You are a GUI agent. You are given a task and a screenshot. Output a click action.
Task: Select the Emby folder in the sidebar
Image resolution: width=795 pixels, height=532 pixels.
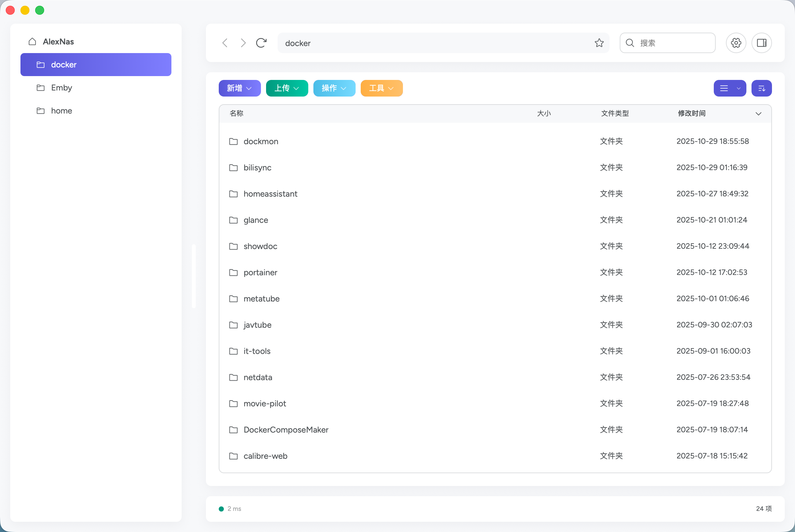click(x=62, y=88)
